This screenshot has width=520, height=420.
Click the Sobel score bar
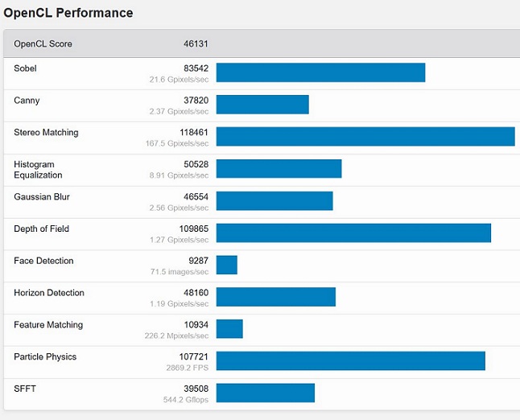click(320, 72)
